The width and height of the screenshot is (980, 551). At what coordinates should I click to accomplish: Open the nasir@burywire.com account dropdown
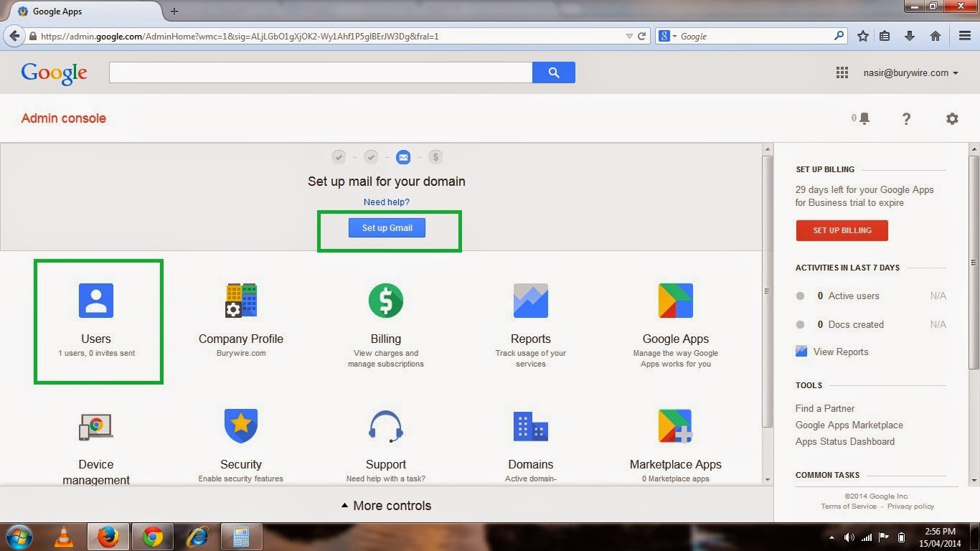point(911,72)
